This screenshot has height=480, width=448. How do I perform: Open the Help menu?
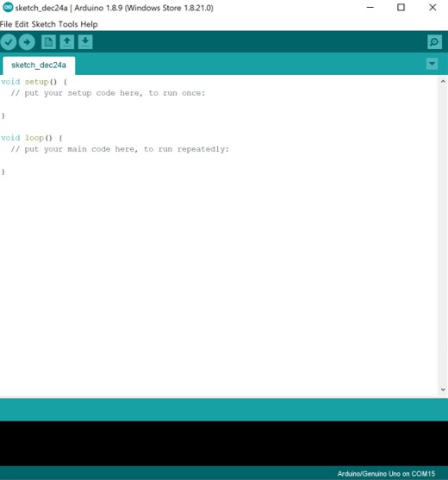tap(89, 24)
